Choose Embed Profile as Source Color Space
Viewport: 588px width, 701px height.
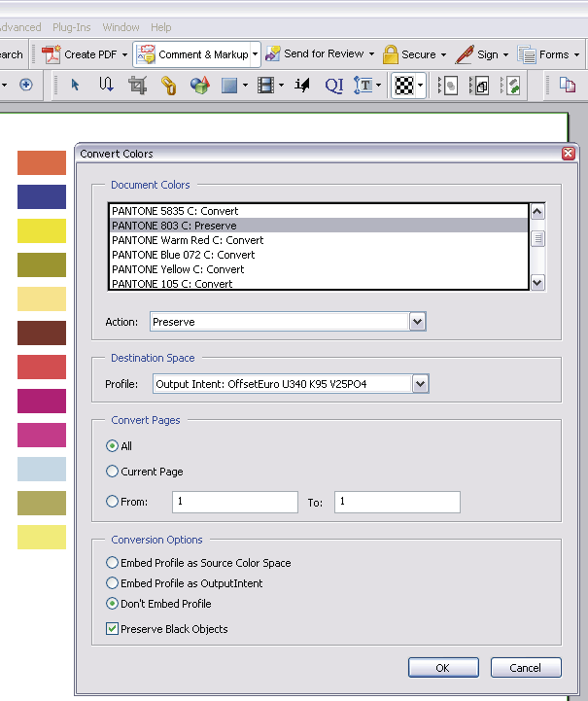[112, 562]
